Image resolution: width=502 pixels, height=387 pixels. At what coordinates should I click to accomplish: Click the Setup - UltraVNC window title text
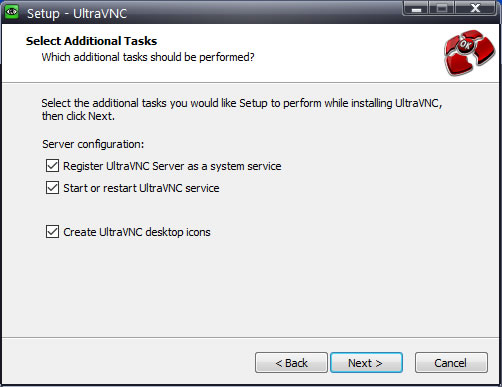77,14
